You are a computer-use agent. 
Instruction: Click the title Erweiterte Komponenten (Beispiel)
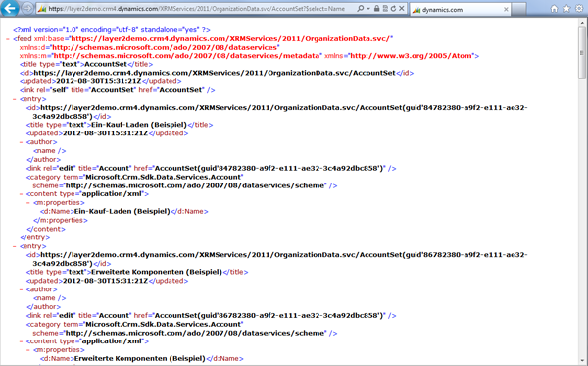157,272
